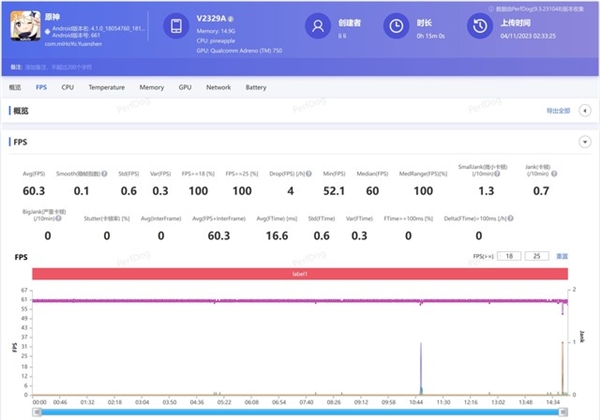Click the reset icon next to FPS thresholds
This screenshot has height=420, width=600.
(x=562, y=257)
